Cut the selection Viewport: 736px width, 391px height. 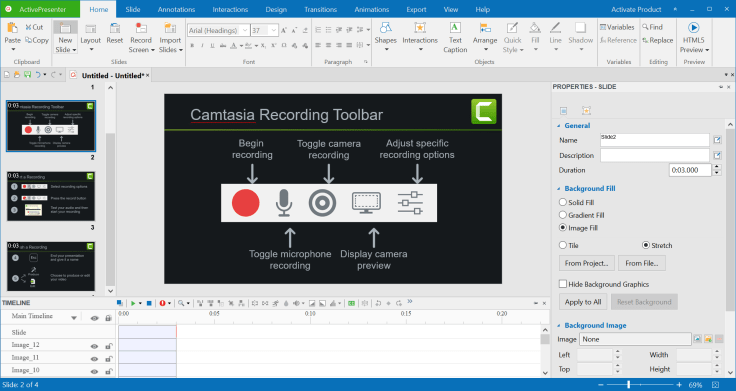pyautogui.click(x=34, y=27)
